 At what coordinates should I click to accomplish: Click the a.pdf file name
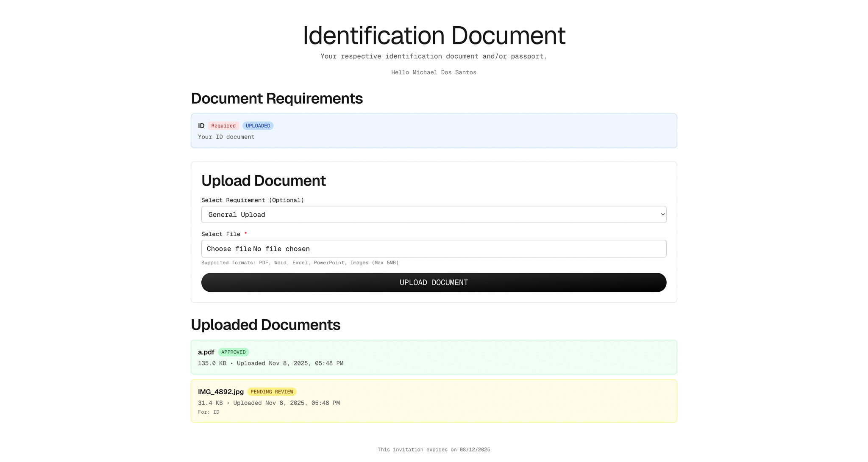tap(206, 352)
